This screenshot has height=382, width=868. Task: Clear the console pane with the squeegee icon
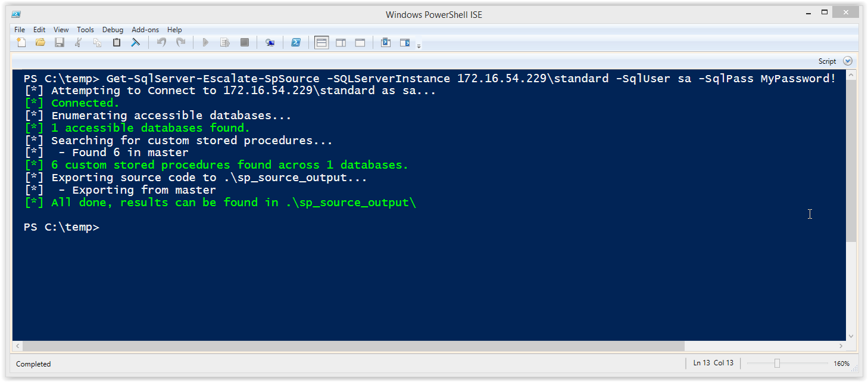pyautogui.click(x=136, y=42)
